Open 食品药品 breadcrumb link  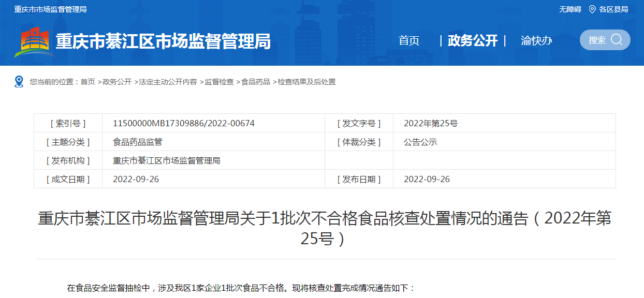point(256,82)
